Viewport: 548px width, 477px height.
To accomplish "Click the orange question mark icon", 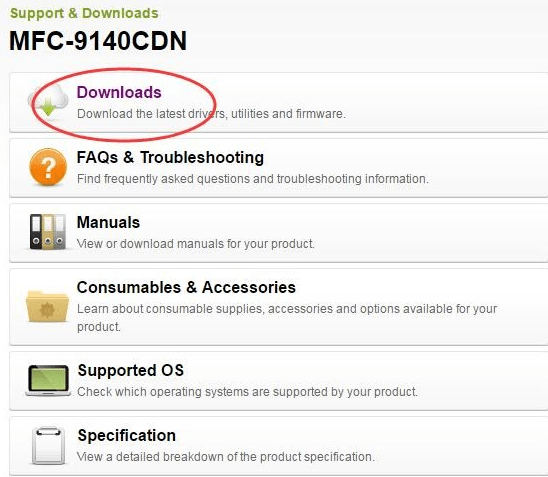I will pos(48,167).
